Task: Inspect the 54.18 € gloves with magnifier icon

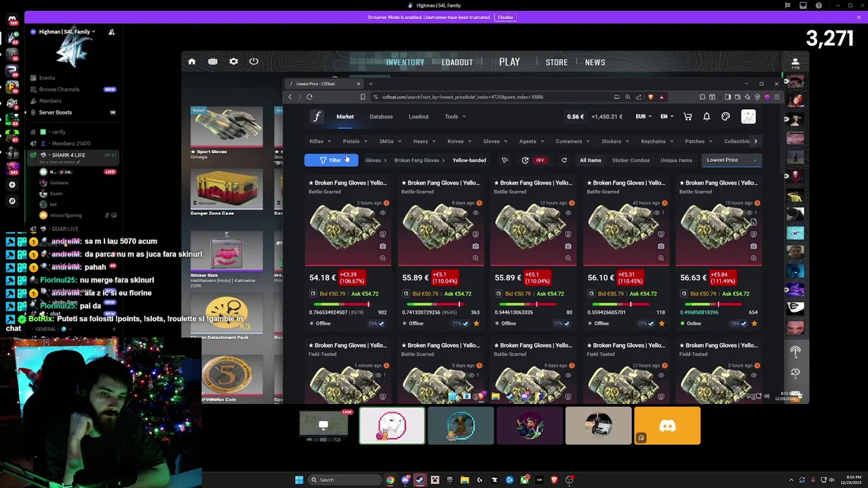Action: 382,258
